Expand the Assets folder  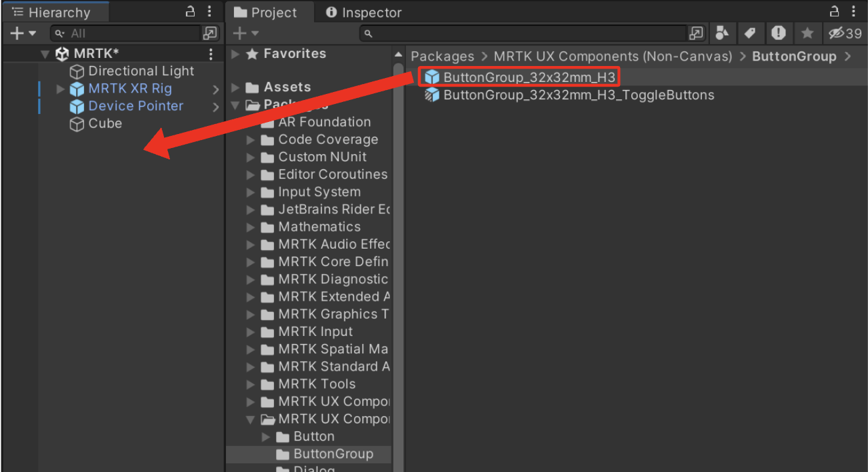pyautogui.click(x=235, y=88)
